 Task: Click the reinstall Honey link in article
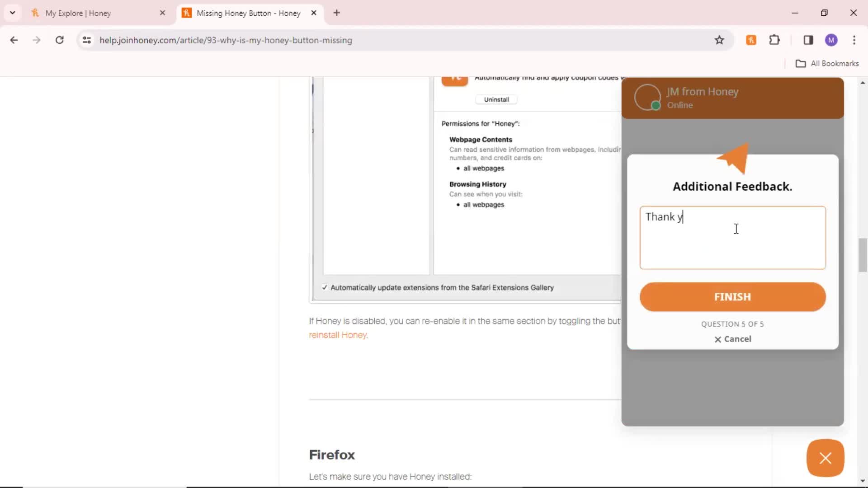point(337,335)
